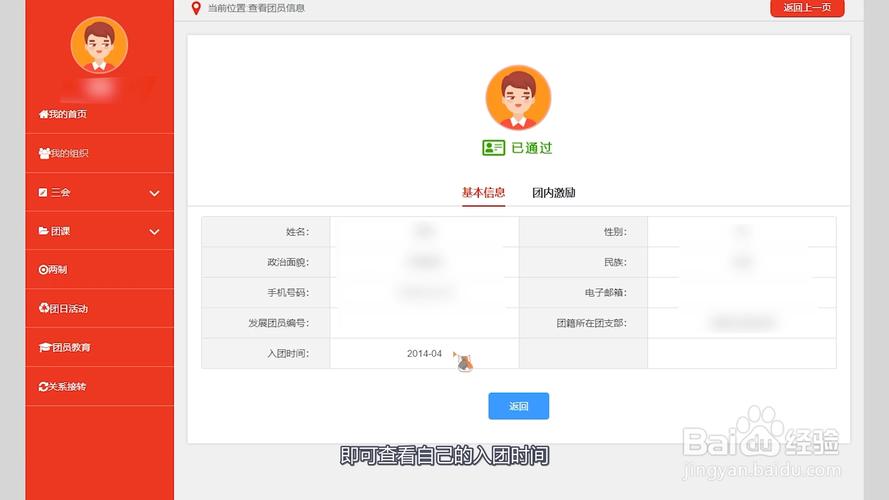Open 关系接转 in the sidebar
Image resolution: width=889 pixels, height=500 pixels.
pos(99,387)
